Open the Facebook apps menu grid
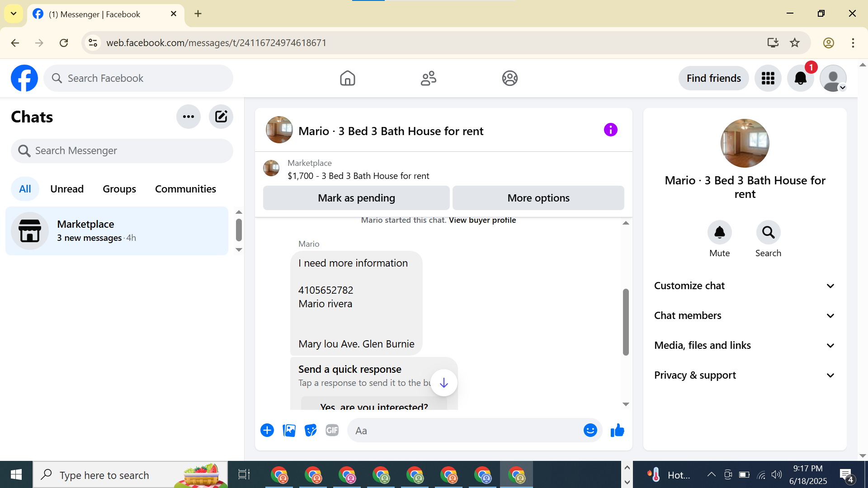868x488 pixels. (x=768, y=78)
